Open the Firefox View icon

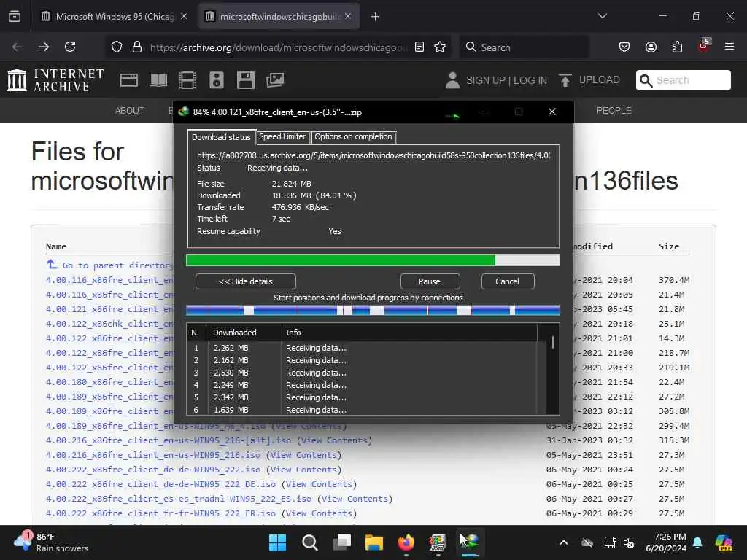(15, 16)
